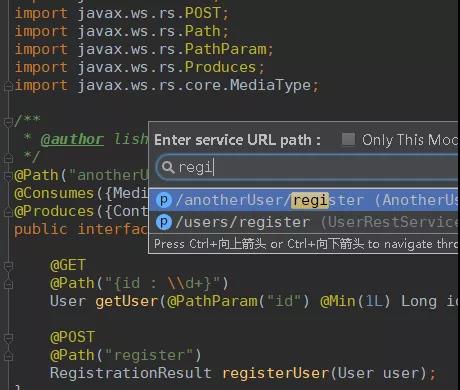Toggle the fold marker beside the @GET annotation
Image resolution: width=460 pixels, height=390 pixels.
point(8,266)
